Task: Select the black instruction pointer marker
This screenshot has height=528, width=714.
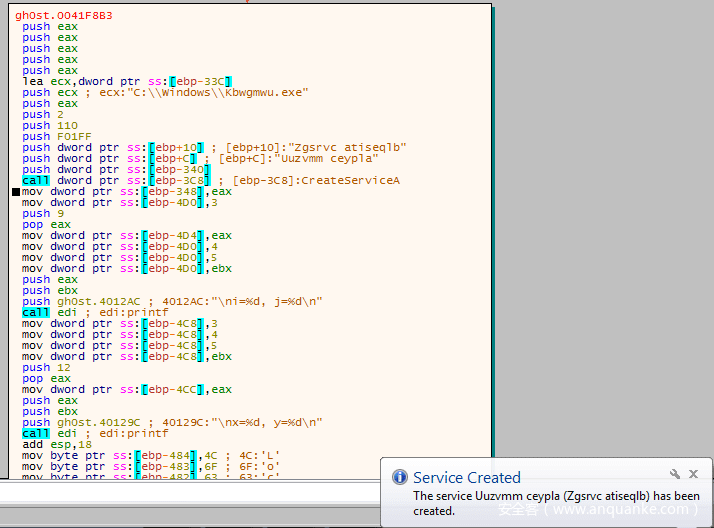Action: click(x=16, y=192)
